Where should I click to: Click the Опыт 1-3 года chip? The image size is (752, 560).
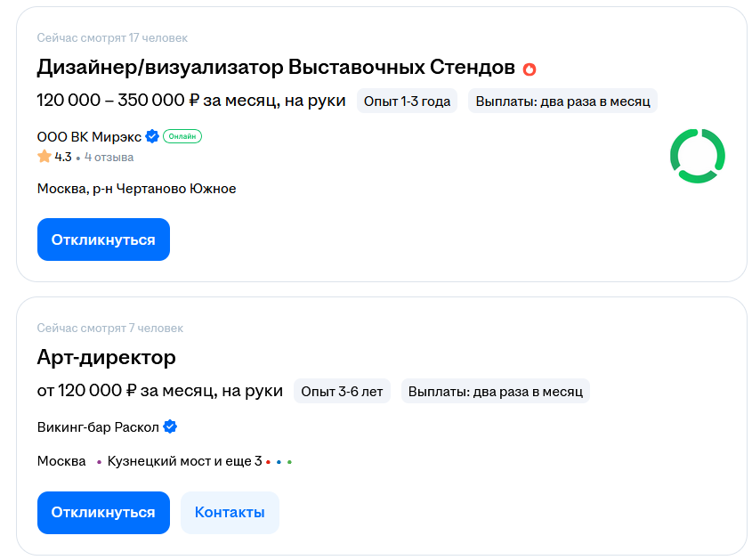pyautogui.click(x=407, y=101)
